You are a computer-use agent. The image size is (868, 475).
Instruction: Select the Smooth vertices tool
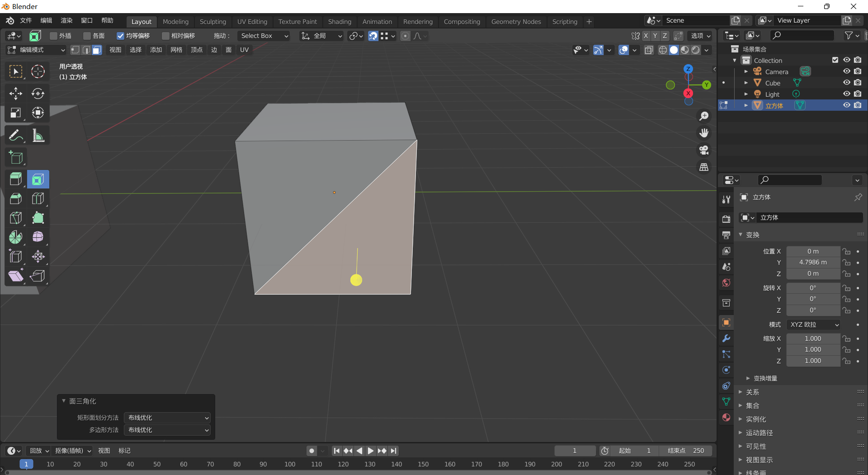point(38,237)
